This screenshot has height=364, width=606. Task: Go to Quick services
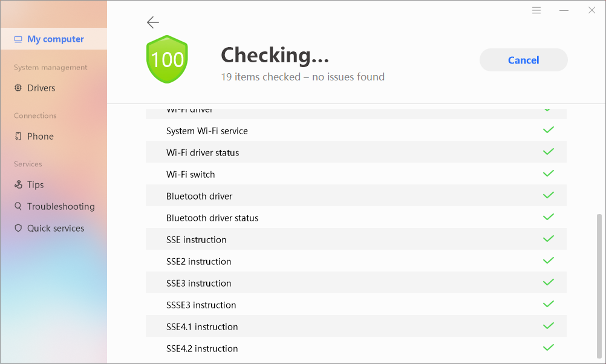(56, 229)
